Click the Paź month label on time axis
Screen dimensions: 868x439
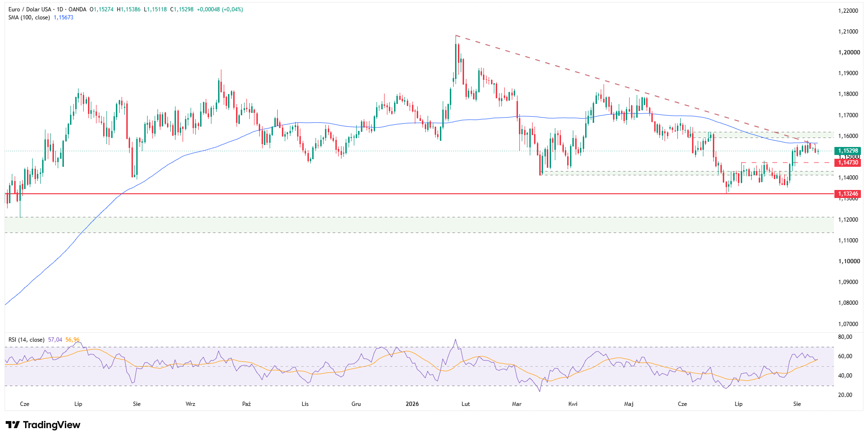click(x=246, y=404)
